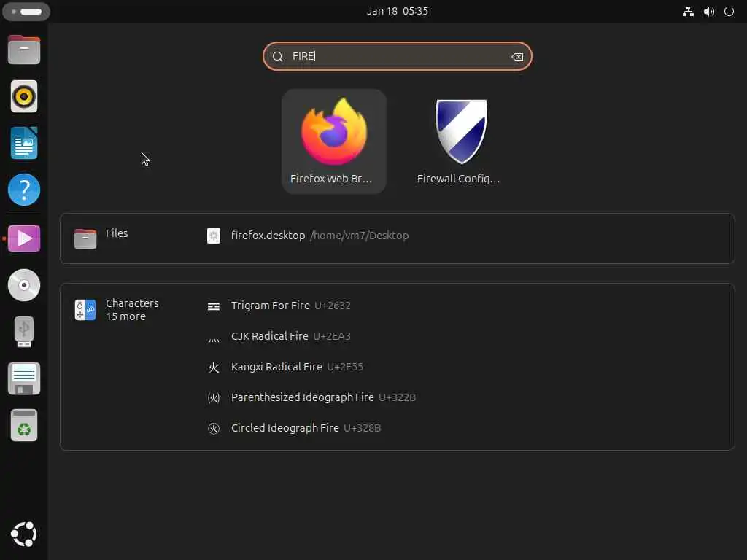Screen dimensions: 747x560
Task: Click the Parenthesized Ideograph Fire glyph
Action: point(214,397)
